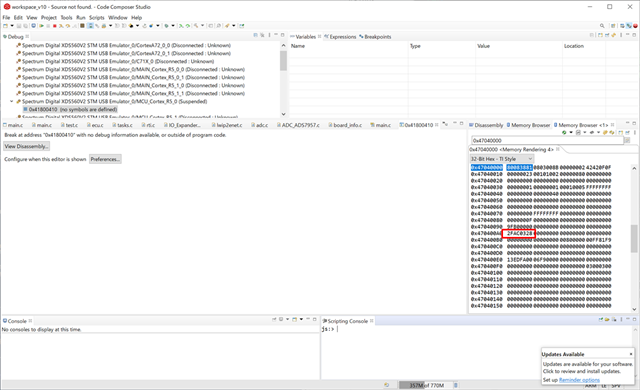The height and width of the screenshot is (390, 640).
Task: Close the Updates Available popup
Action: 631,354
